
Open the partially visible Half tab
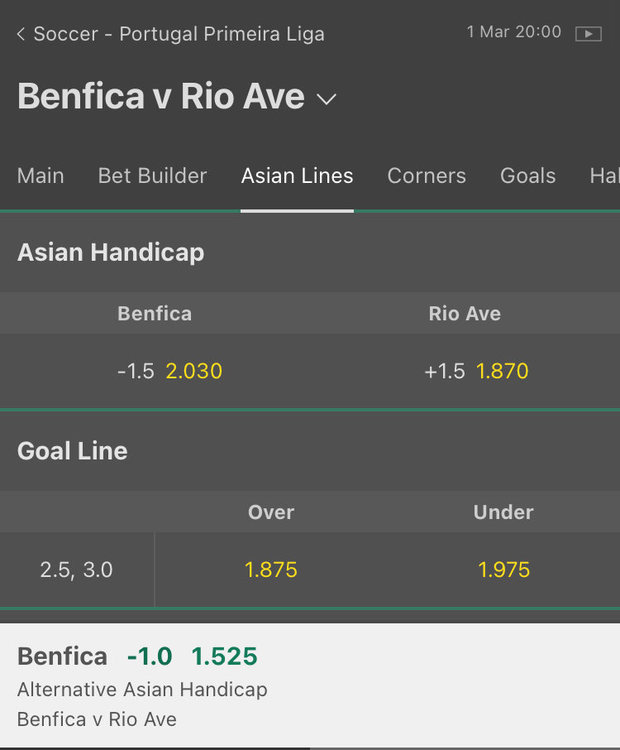tap(603, 176)
